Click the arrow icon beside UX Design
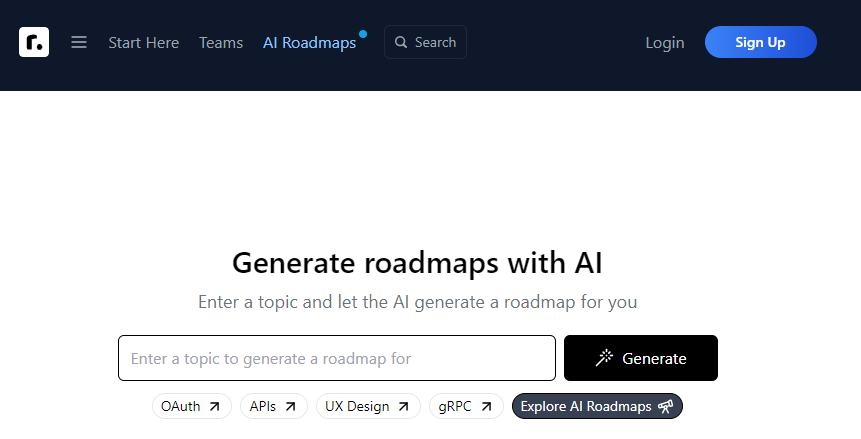The width and height of the screenshot is (861, 439). (403, 407)
